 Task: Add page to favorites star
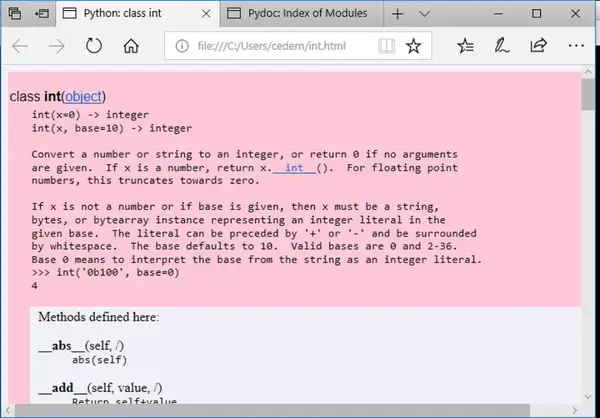[413, 46]
